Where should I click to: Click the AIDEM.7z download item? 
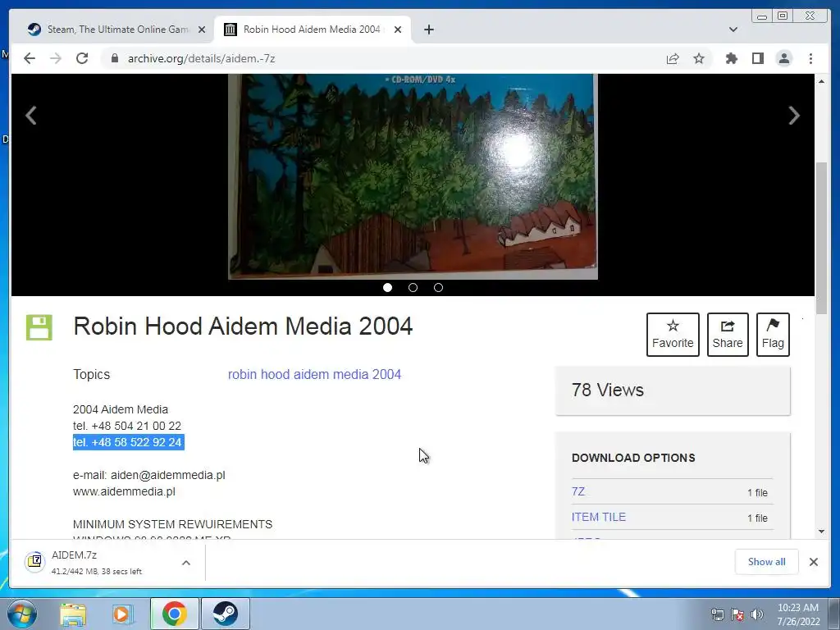pyautogui.click(x=97, y=562)
